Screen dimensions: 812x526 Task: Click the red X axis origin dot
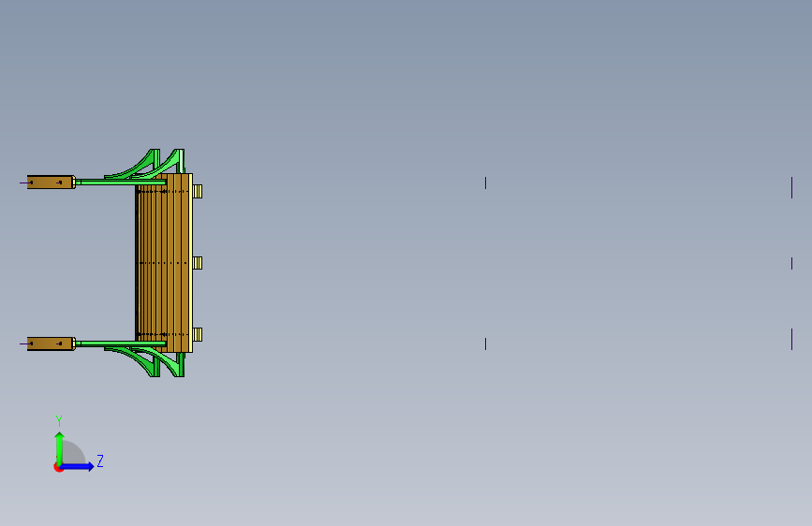click(x=58, y=467)
